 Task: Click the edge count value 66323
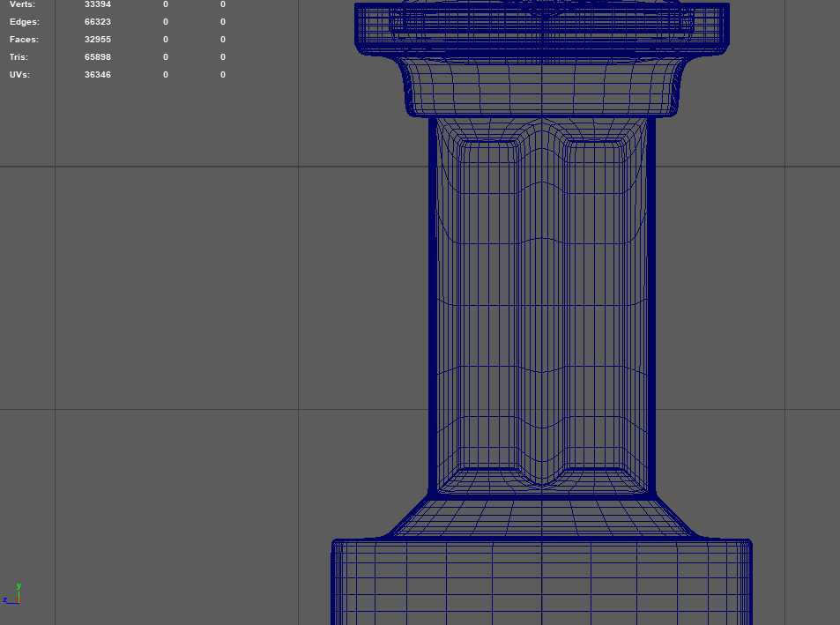click(97, 22)
